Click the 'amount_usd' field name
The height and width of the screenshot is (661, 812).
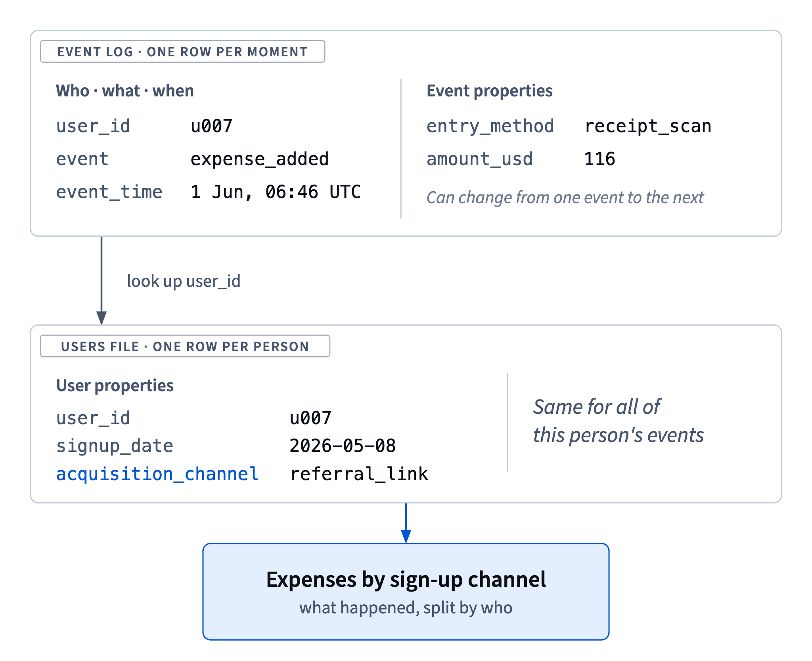tap(479, 159)
